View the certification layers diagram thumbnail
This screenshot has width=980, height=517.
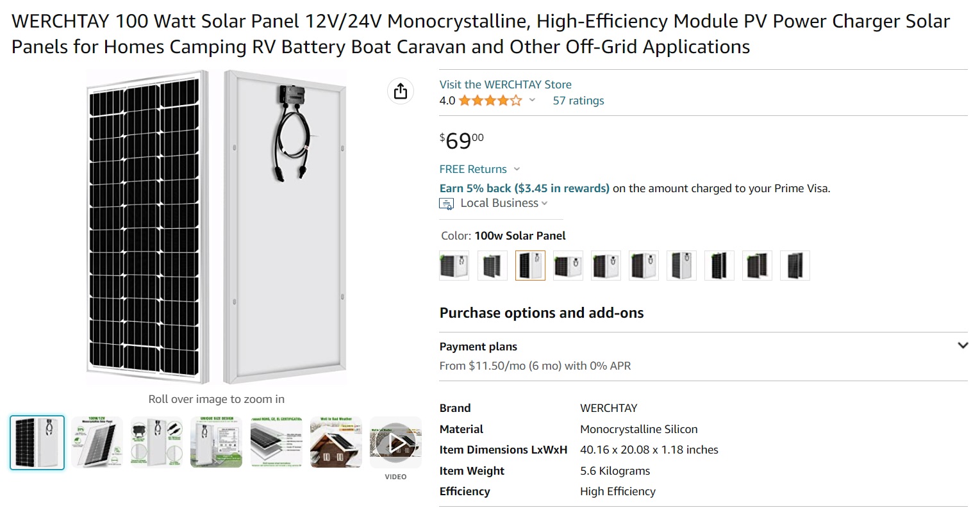(x=276, y=443)
